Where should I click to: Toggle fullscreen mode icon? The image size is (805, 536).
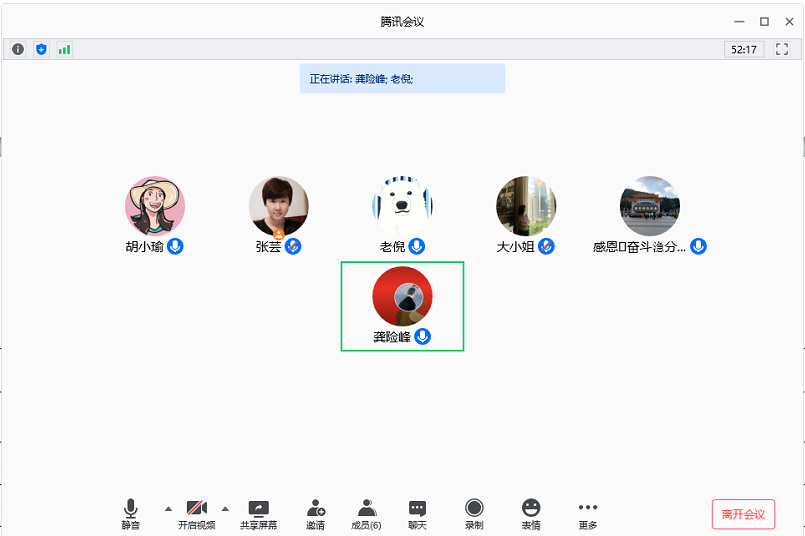pos(782,49)
